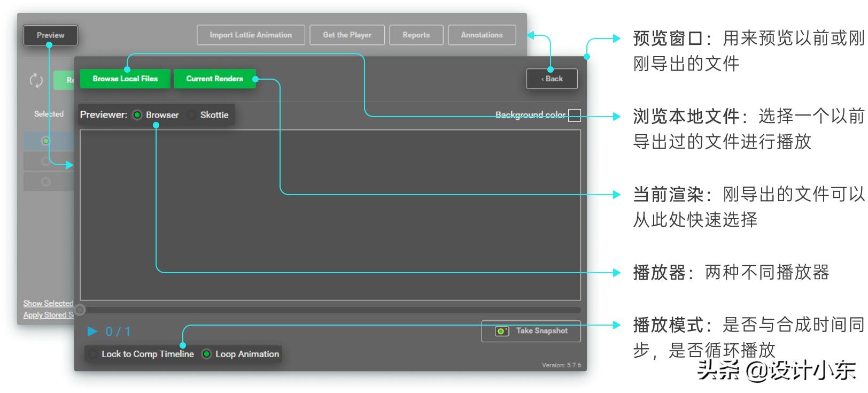Toggle the Loop Animation option
The image size is (868, 393).
click(206, 354)
